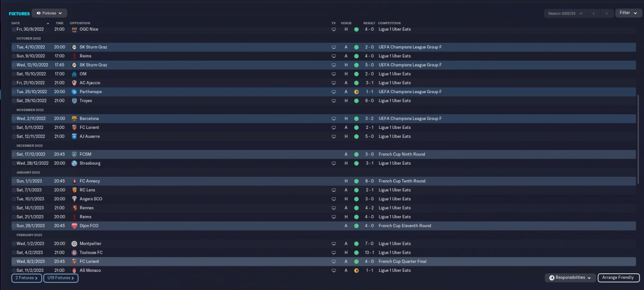Click the OM club crest icon
This screenshot has width=644, height=290.
click(x=74, y=74)
